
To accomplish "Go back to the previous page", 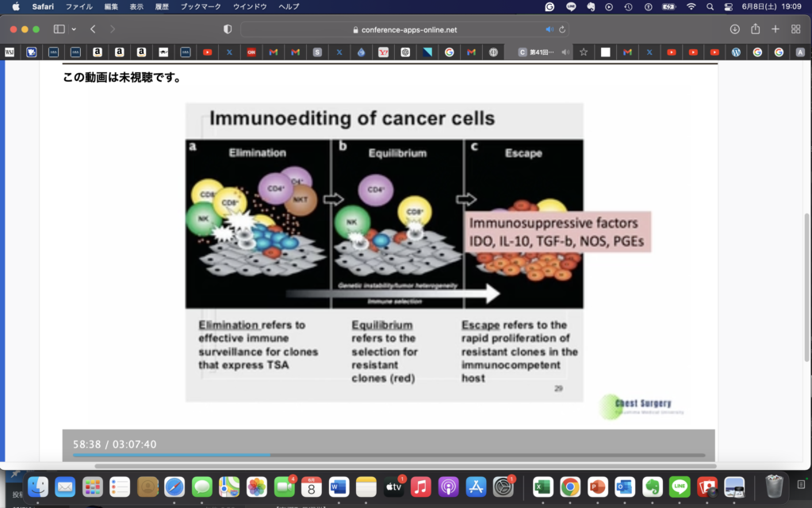I will pyautogui.click(x=93, y=29).
